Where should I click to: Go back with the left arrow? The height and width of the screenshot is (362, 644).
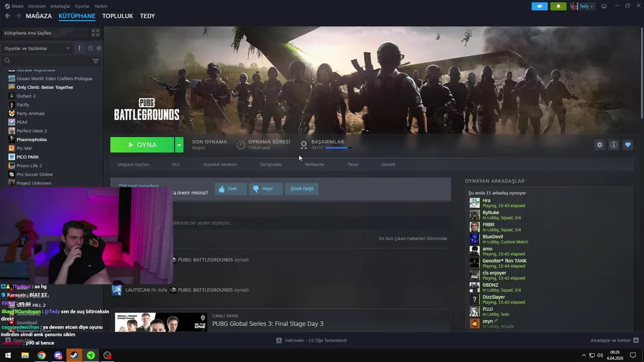pos(8,16)
